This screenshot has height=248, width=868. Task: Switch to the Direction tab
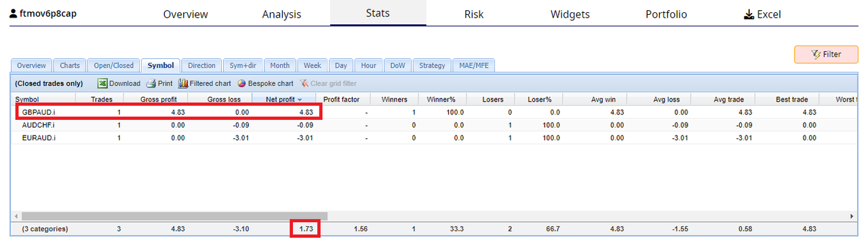[x=201, y=66]
